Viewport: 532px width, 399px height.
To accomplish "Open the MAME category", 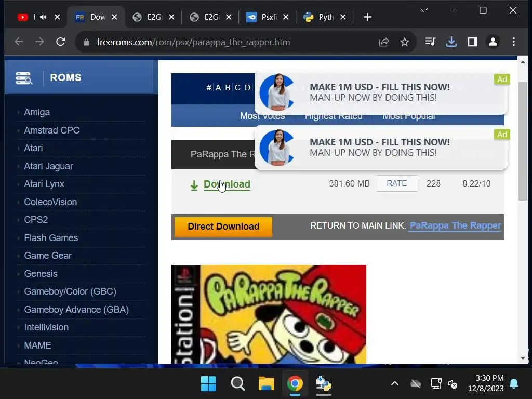I will coord(37,345).
